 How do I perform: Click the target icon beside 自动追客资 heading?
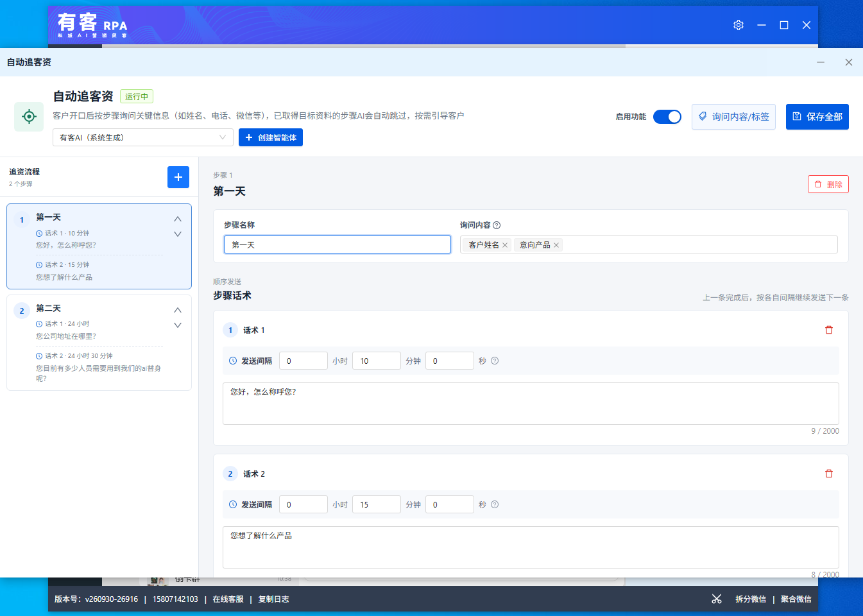point(29,116)
